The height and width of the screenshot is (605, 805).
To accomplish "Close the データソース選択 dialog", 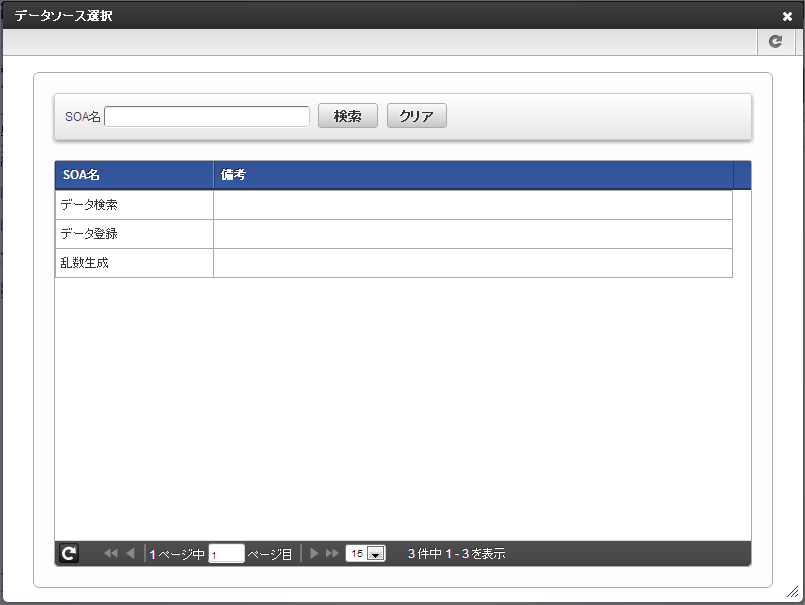I will (787, 16).
